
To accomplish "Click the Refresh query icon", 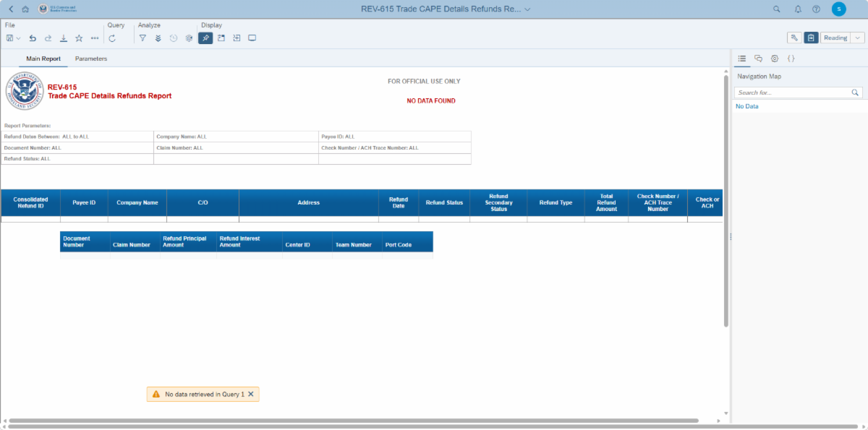I will click(x=112, y=38).
